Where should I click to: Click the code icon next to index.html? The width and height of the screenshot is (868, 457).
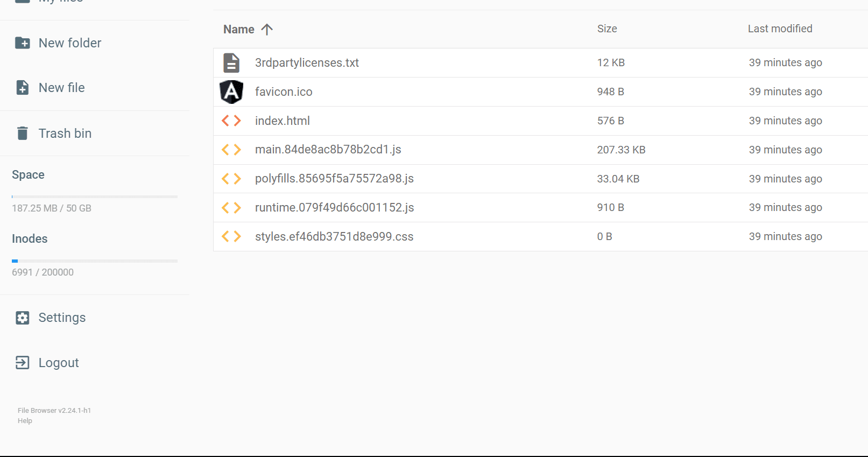point(231,121)
